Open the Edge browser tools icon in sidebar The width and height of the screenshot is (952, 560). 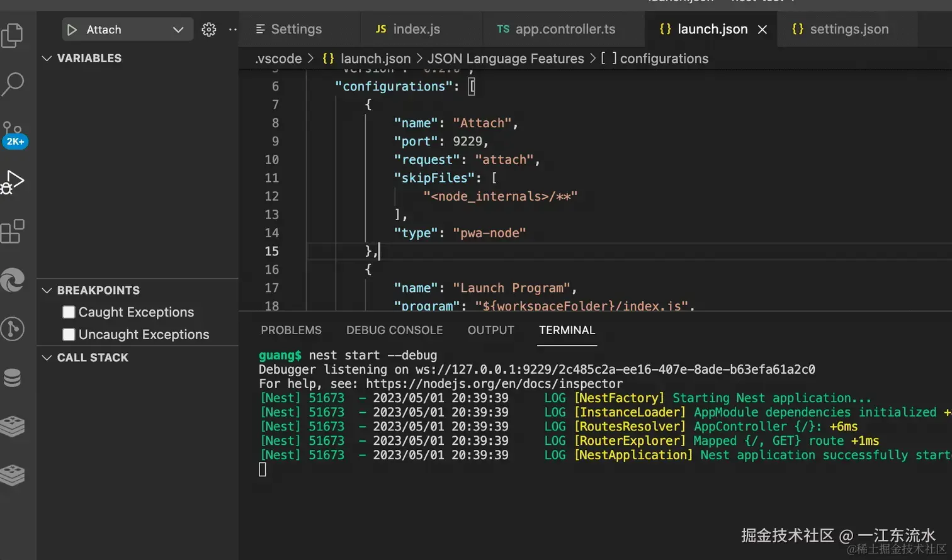click(13, 280)
